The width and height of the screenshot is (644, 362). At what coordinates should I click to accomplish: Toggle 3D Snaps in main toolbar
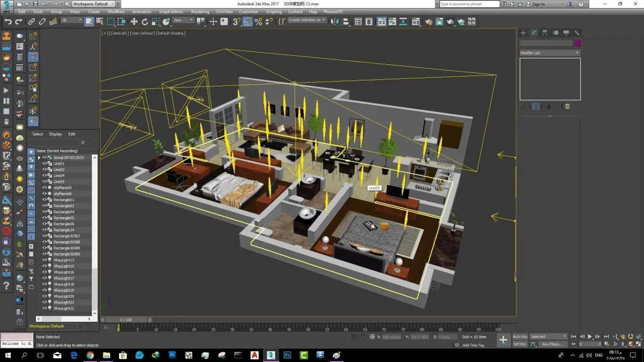coord(237,21)
